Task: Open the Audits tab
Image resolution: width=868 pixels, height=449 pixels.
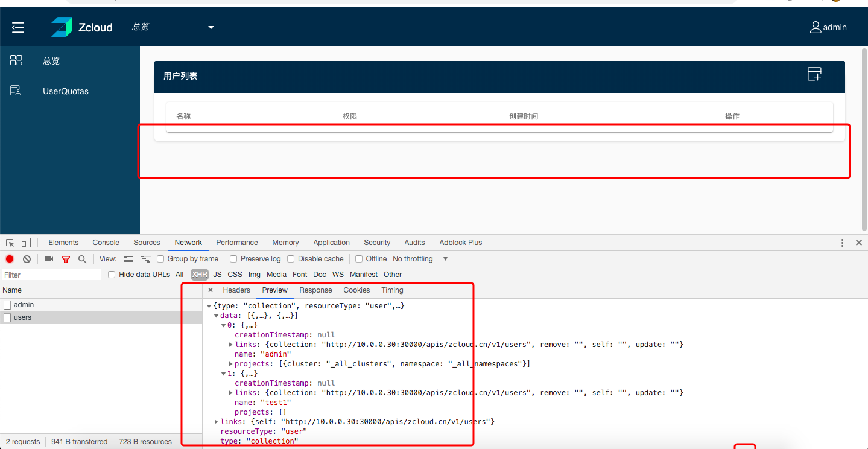Action: 414,243
